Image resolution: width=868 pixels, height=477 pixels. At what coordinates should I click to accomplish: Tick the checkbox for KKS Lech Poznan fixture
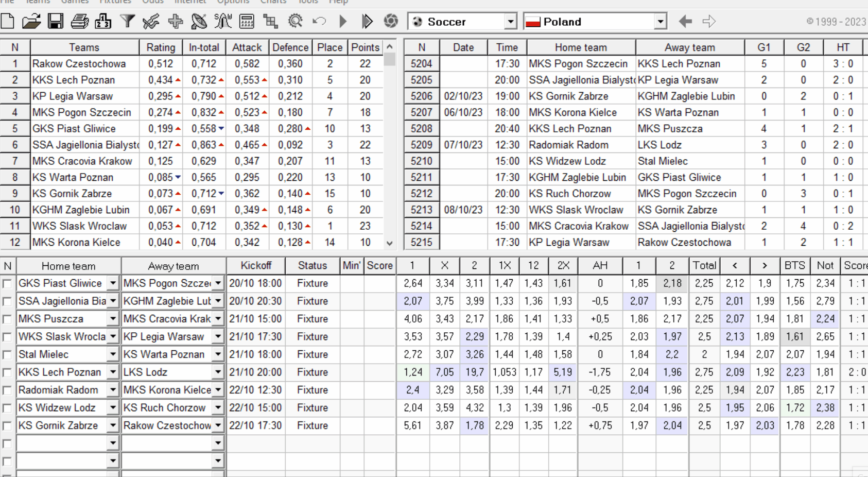click(x=7, y=372)
